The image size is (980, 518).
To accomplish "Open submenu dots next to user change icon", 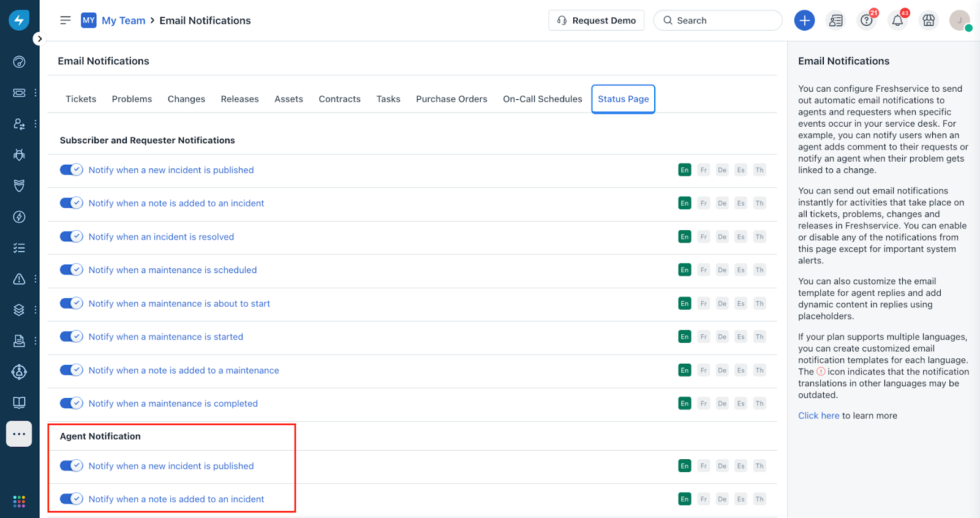I will [36, 124].
